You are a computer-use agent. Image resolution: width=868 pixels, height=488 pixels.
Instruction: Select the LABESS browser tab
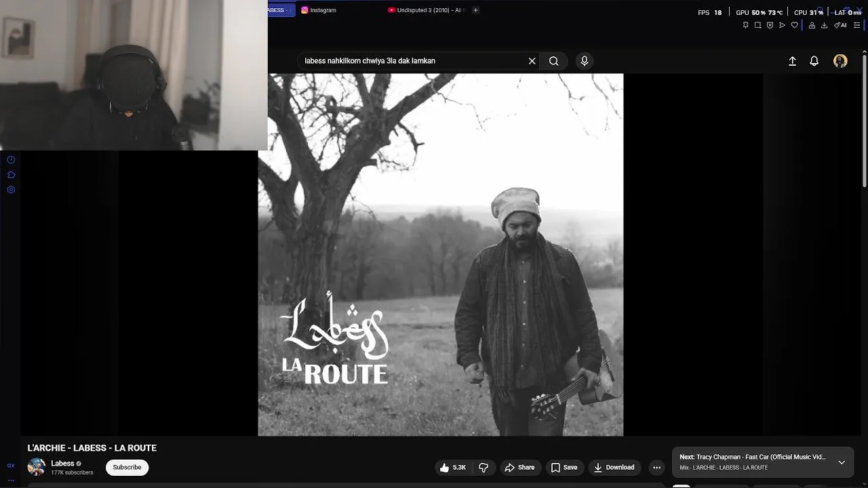click(x=281, y=10)
